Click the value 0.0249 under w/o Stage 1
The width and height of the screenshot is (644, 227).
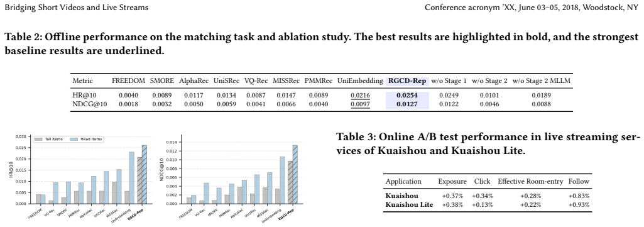[x=449, y=96]
